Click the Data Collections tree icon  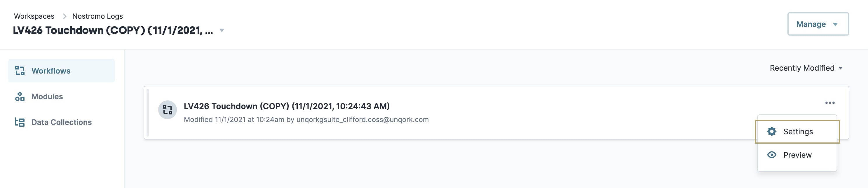coord(20,122)
